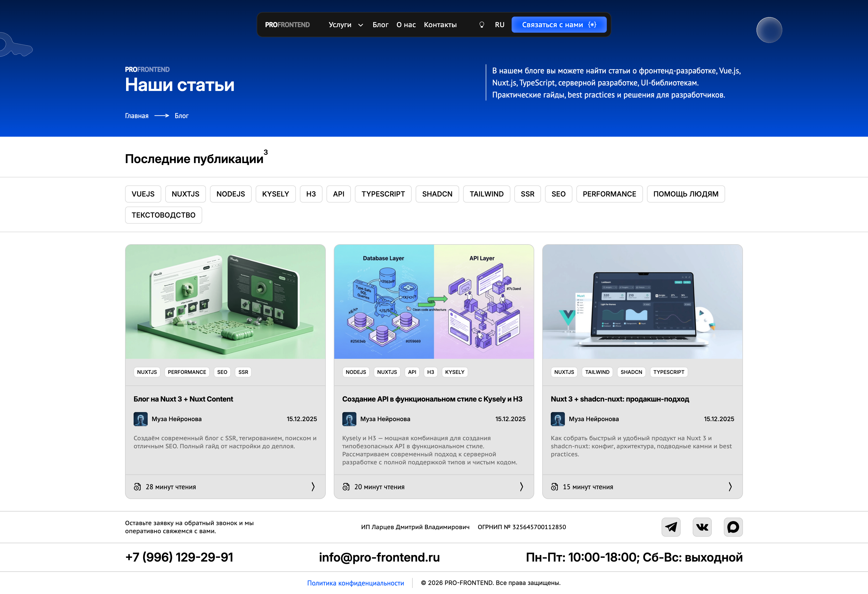Screen dimensions: 868x594
Task: Click the arrow on the Kysely and H3 card footer
Action: [521, 486]
